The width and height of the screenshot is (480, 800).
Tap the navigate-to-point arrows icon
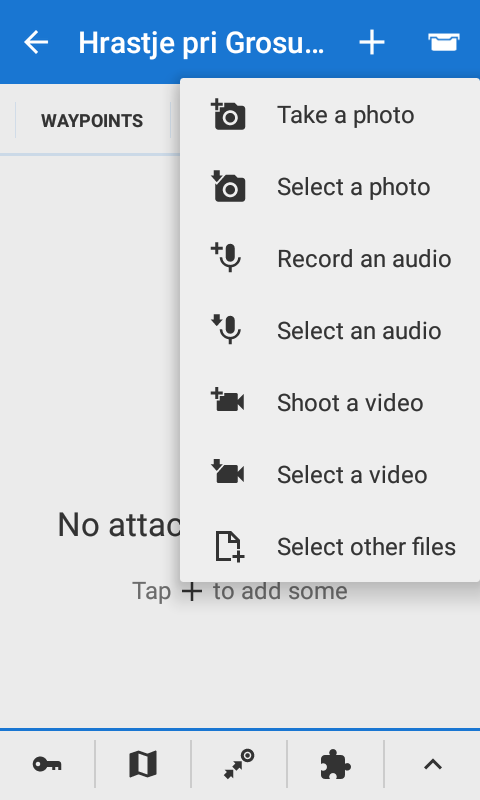[x=239, y=764]
